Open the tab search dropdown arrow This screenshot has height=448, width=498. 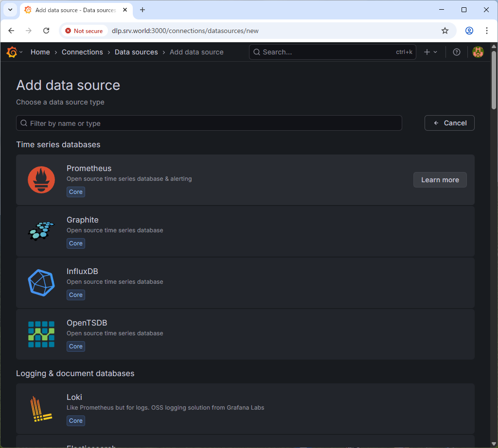[10, 10]
